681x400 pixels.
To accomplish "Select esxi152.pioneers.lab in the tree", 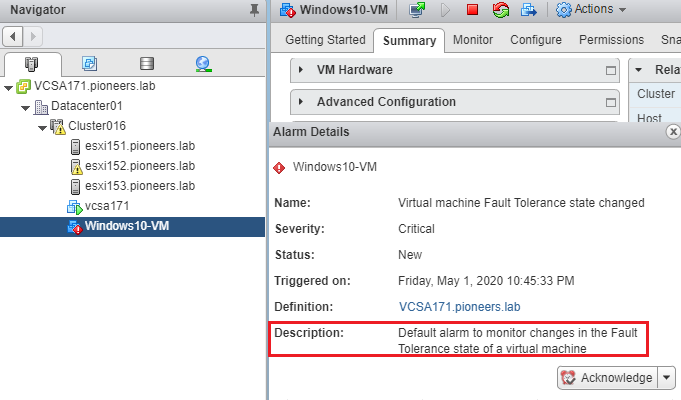I will [140, 166].
